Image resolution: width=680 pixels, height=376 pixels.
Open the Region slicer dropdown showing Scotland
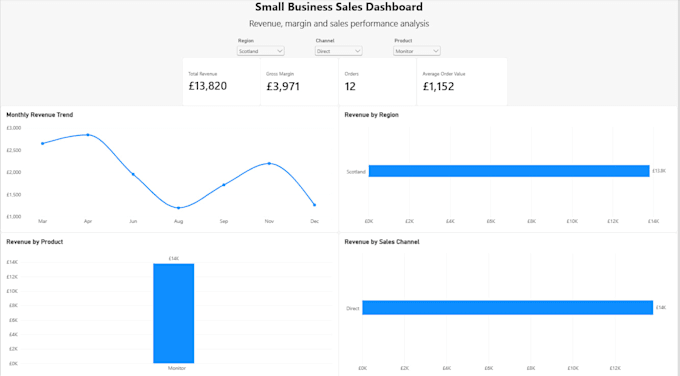pos(260,51)
